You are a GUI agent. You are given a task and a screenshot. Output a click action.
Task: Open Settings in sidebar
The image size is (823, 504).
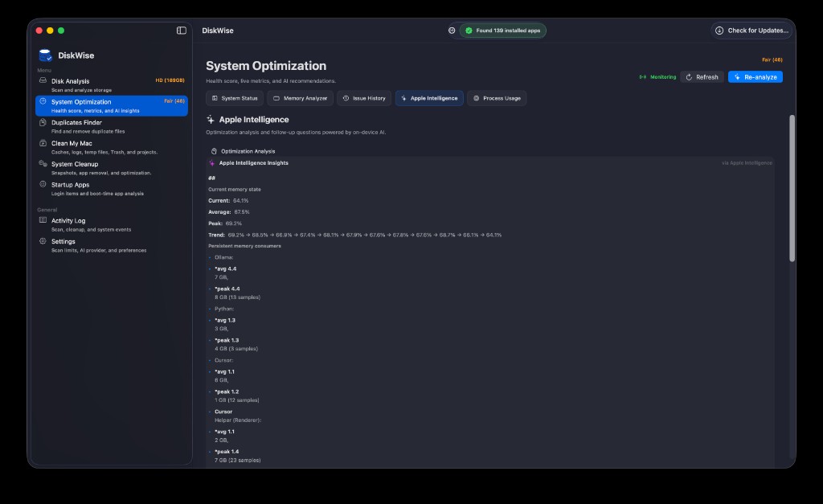pyautogui.click(x=111, y=245)
